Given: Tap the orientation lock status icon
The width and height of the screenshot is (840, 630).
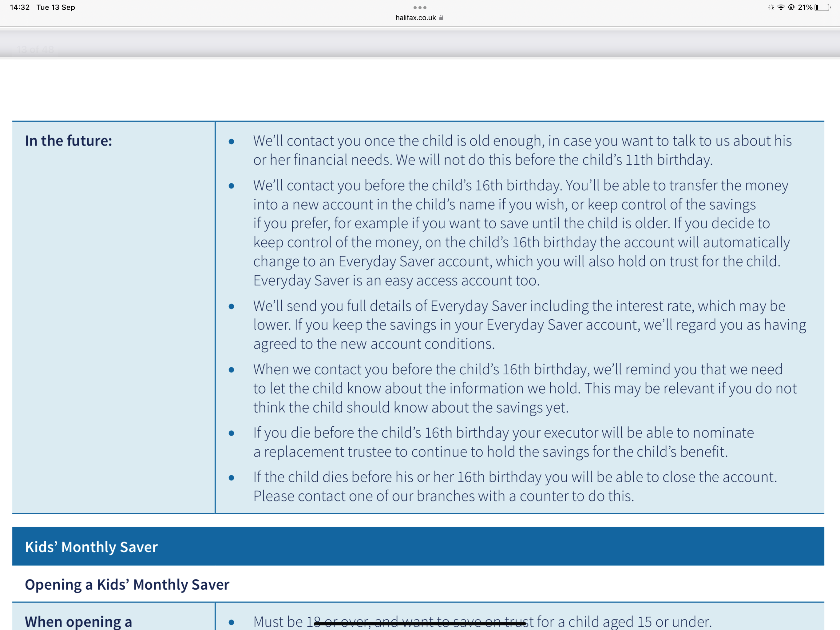Looking at the screenshot, I should point(791,7).
